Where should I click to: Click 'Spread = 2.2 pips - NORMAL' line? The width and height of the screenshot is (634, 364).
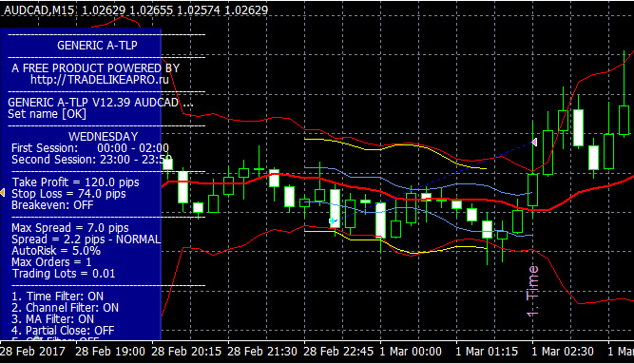(x=86, y=239)
